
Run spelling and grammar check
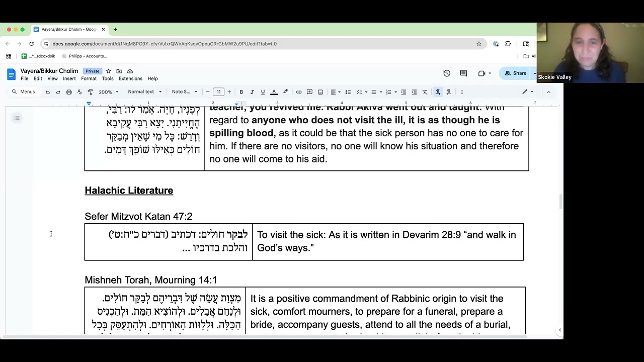pos(79,92)
